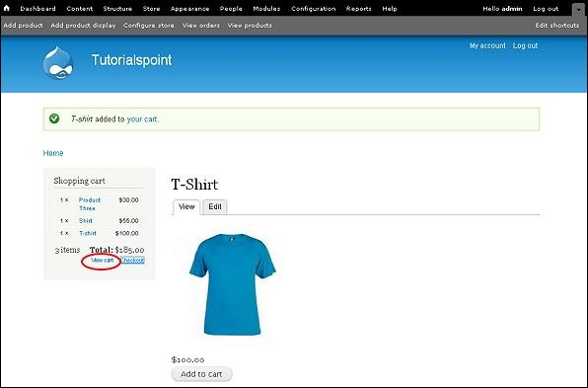Click the Drupal drop logo
588x388 pixels.
(x=58, y=63)
